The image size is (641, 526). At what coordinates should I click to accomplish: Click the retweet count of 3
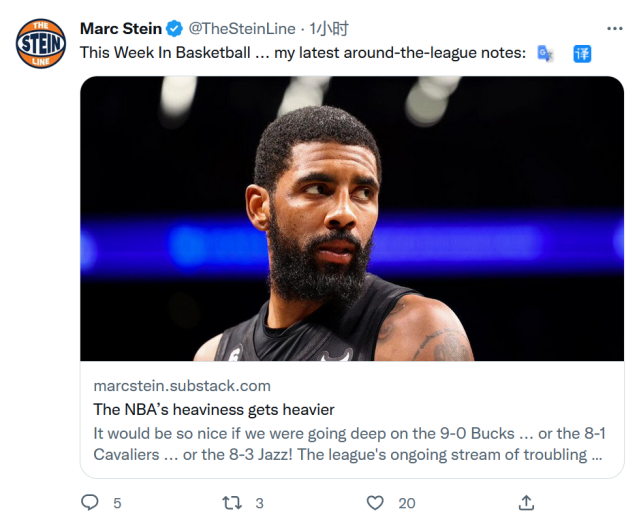pos(259,503)
